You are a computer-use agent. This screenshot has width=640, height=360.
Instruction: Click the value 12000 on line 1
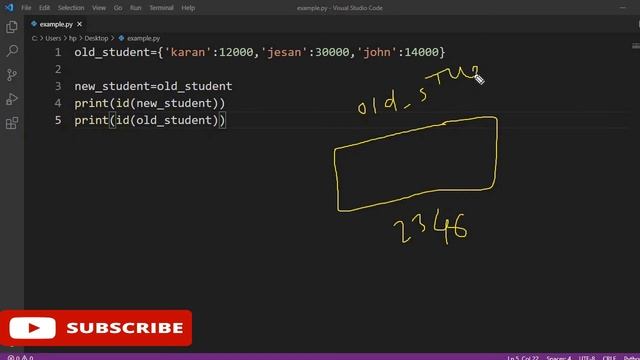(236, 52)
